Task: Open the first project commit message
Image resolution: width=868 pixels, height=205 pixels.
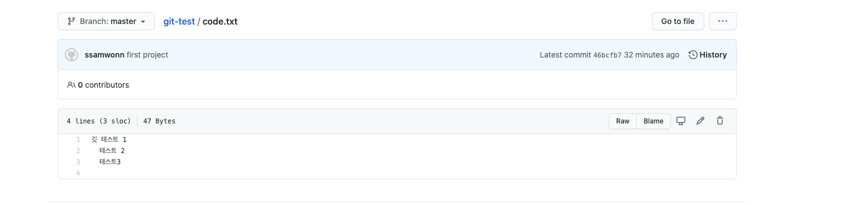Action: (147, 55)
